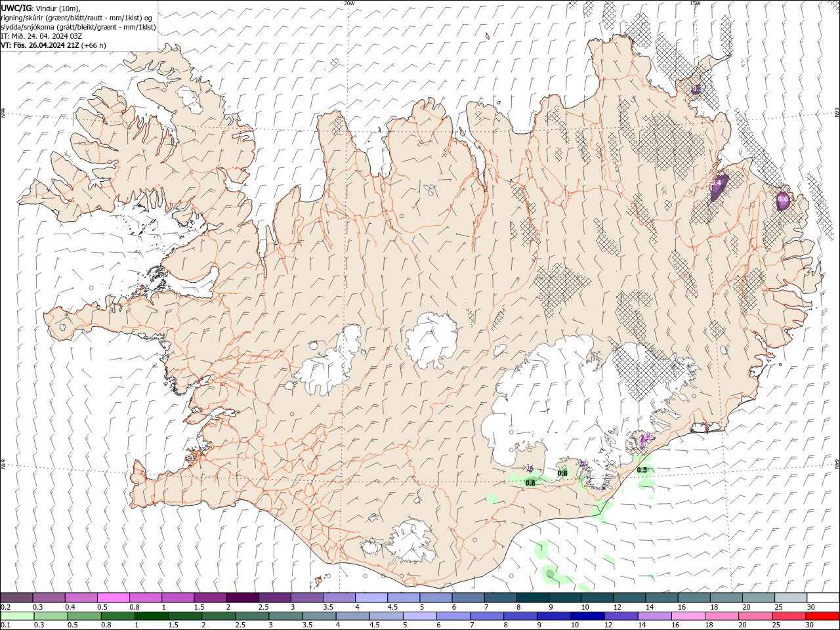The height and width of the screenshot is (630, 840).
Task: Click the purple snow patch labelled 0.6
Action: (x=783, y=201)
